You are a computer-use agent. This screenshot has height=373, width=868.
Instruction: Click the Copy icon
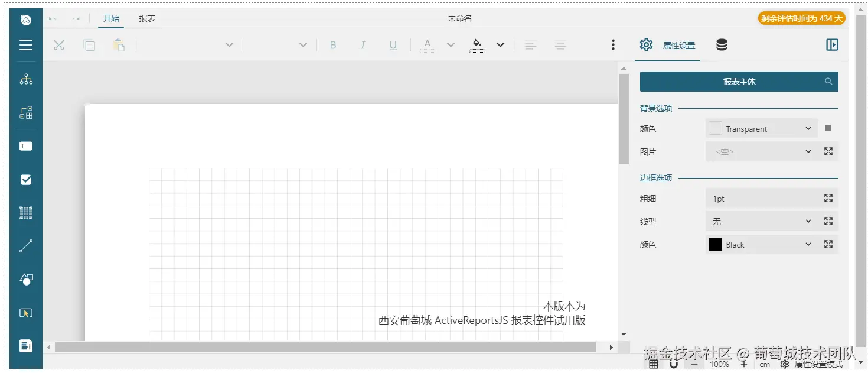[x=89, y=45]
